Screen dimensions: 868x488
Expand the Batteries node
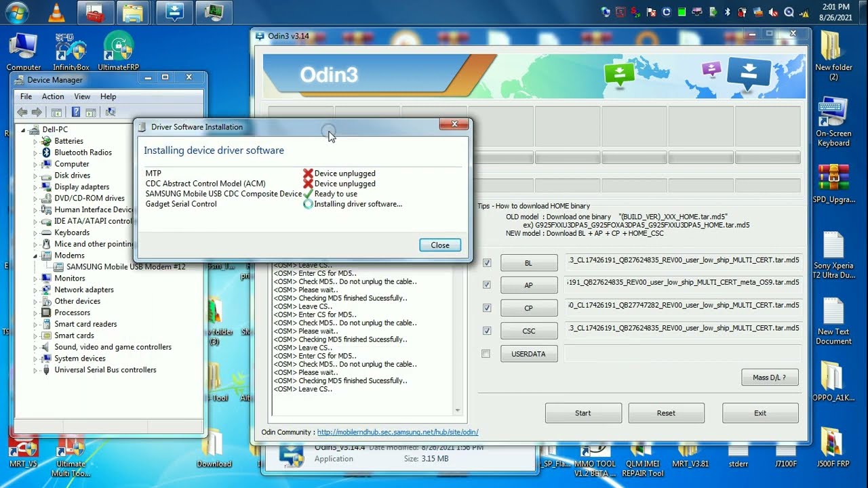coord(35,141)
